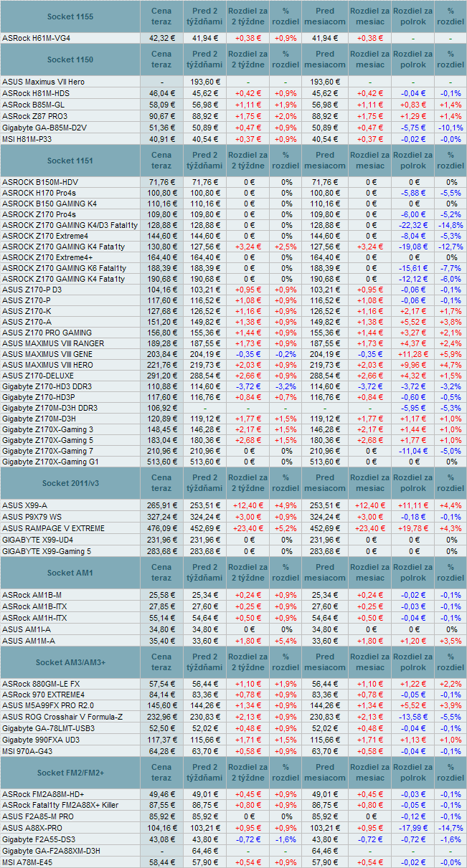
Task: Click the Socket 1150 section header
Action: click(x=70, y=59)
